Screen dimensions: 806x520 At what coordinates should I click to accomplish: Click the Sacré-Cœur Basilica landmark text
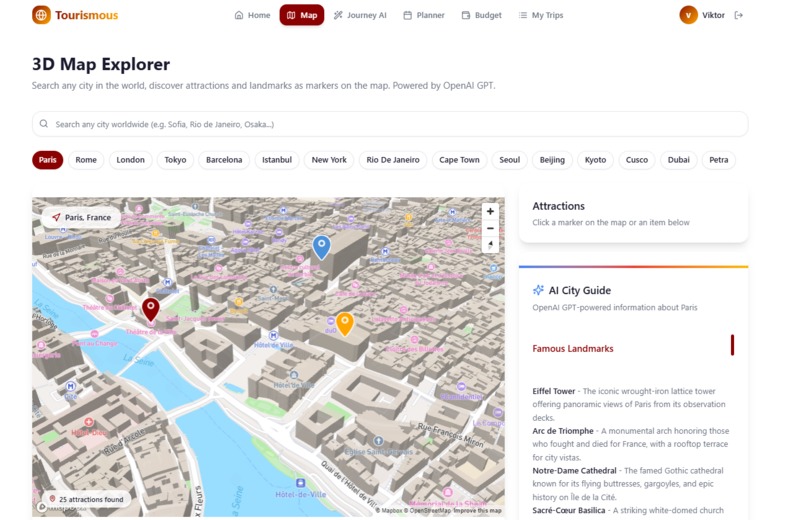[569, 510]
